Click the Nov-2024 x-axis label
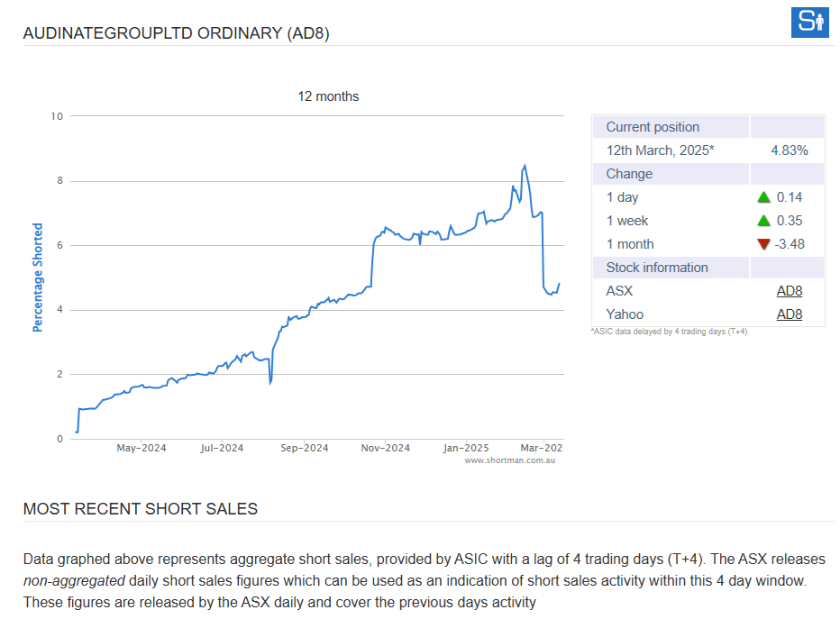 385,448
